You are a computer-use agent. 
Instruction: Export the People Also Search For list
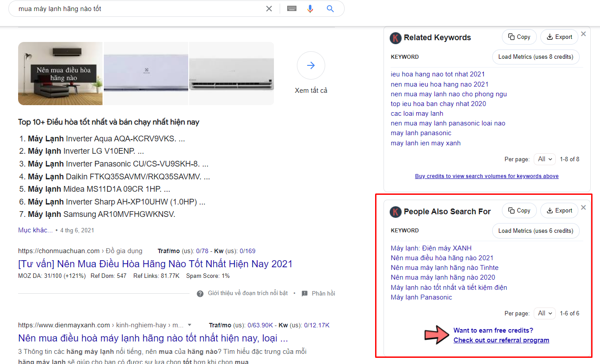559,211
